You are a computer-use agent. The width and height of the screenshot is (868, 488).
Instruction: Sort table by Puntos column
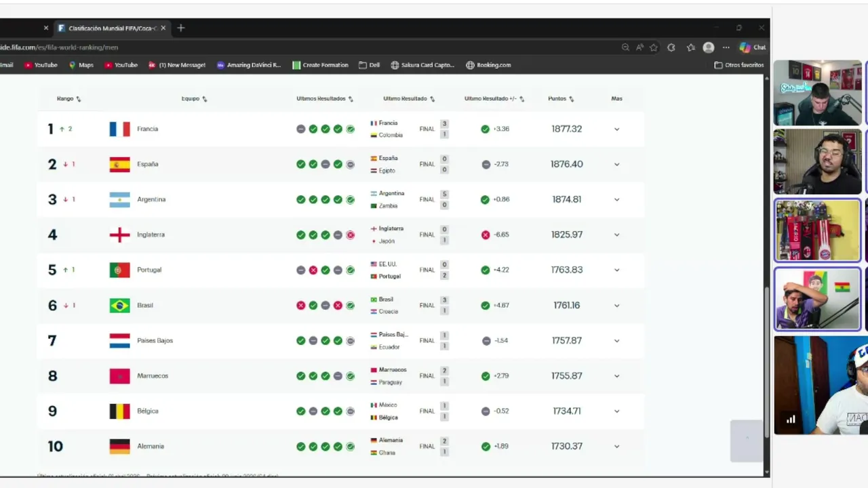click(561, 99)
